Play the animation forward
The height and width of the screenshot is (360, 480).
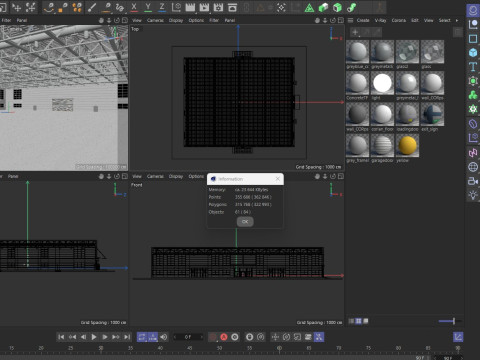(x=94, y=337)
